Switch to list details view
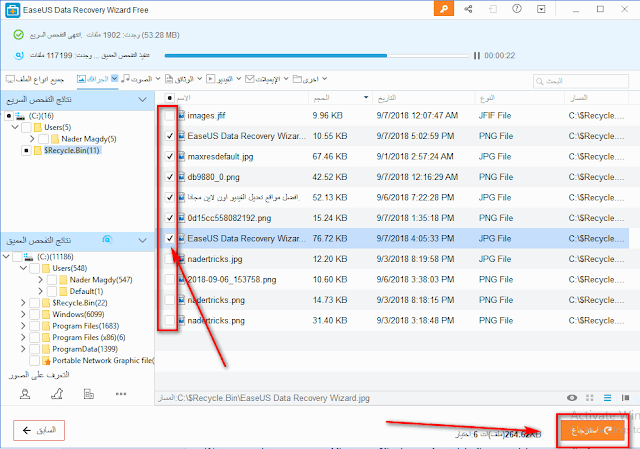The width and height of the screenshot is (640, 449). click(x=607, y=398)
